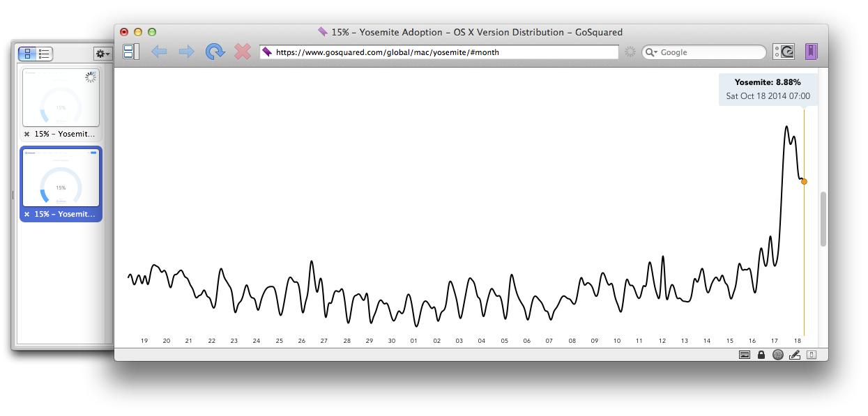The image size is (868, 416).
Task: Switch tab drawer to thumbnail view
Action: pyautogui.click(x=27, y=54)
